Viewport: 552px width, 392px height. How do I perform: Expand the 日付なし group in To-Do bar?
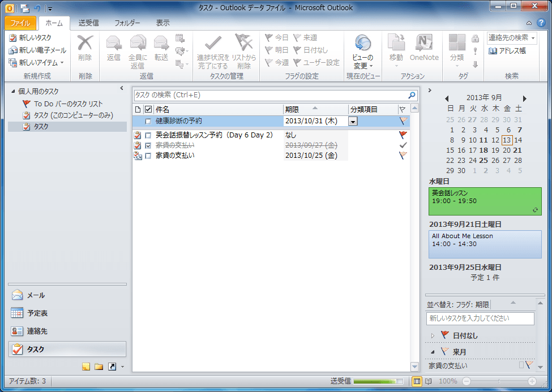[x=433, y=335]
